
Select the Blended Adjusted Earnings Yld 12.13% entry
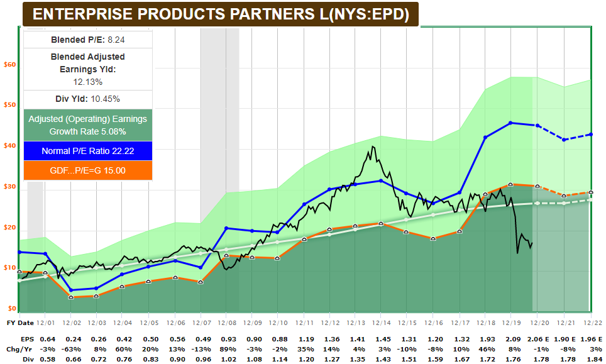click(88, 69)
